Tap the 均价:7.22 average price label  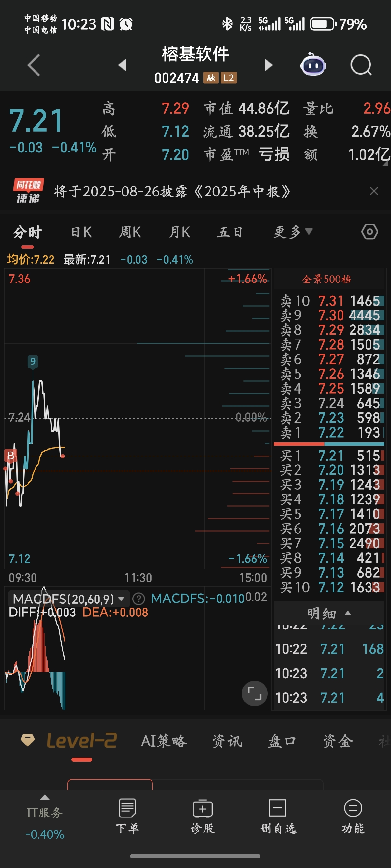click(31, 260)
